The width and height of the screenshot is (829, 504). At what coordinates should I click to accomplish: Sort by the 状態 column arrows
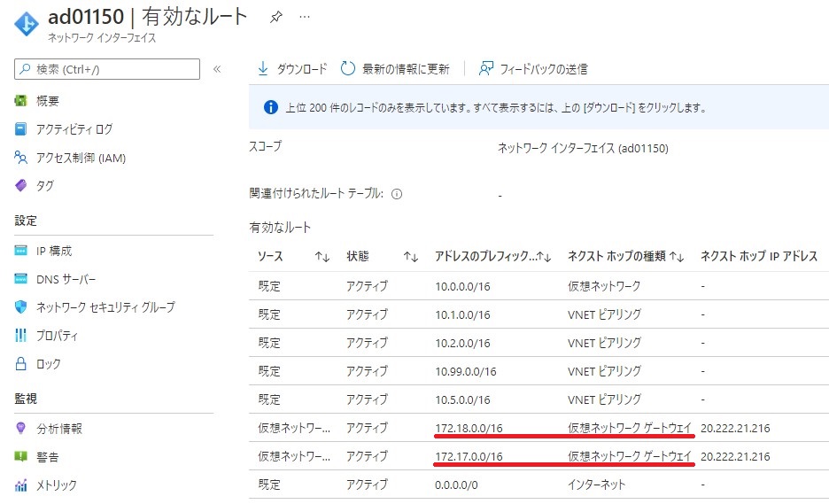[411, 257]
